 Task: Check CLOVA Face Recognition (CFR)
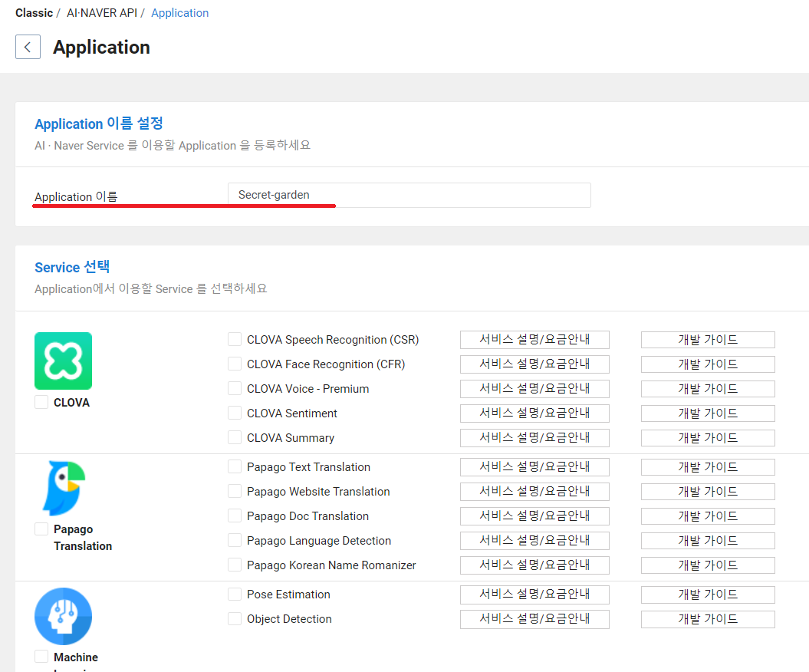click(x=235, y=364)
